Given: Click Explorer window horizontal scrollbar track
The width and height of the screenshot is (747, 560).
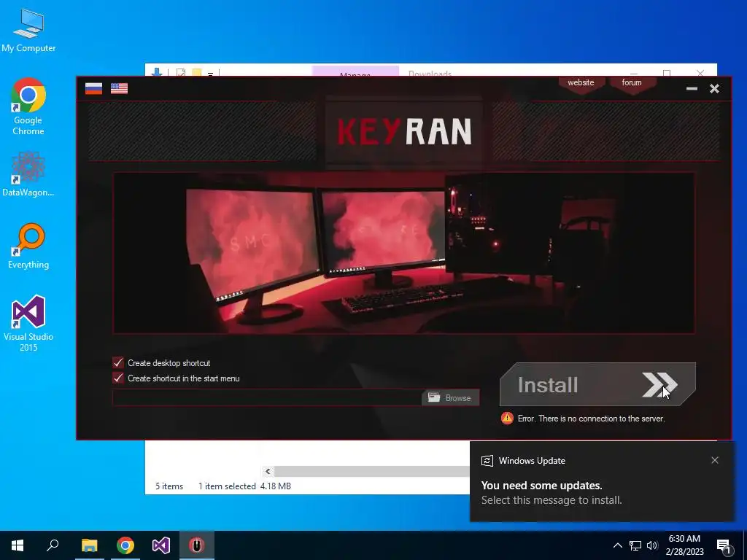Looking at the screenshot, I should coord(371,472).
